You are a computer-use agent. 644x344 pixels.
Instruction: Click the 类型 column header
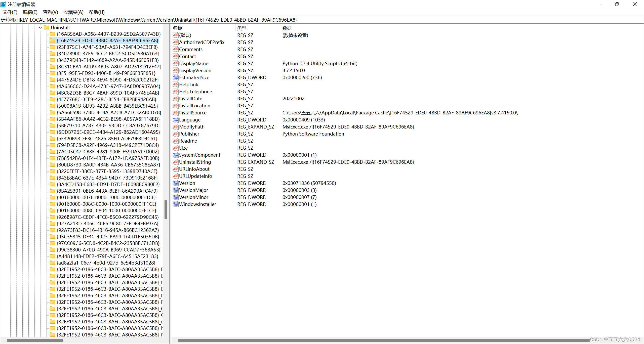click(242, 28)
